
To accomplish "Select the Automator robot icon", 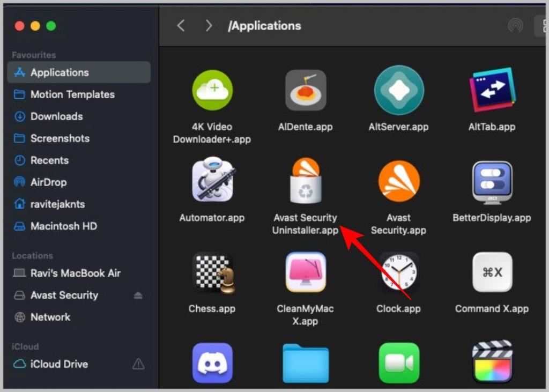I will coord(213,180).
